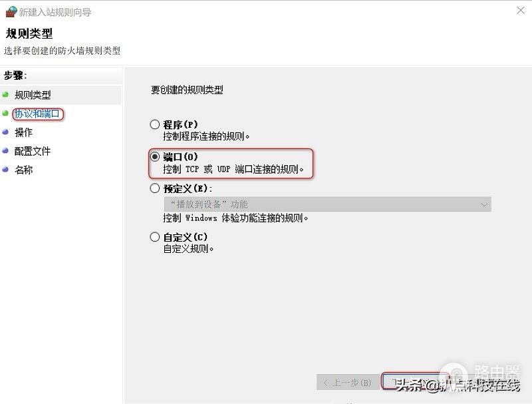Close the new inbound rule wizard
The height and width of the screenshot is (404, 532).
pyautogui.click(x=521, y=11)
